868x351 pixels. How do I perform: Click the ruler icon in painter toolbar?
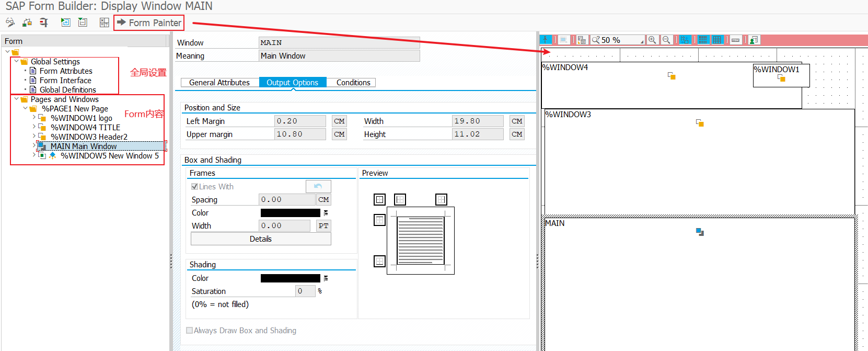(735, 40)
